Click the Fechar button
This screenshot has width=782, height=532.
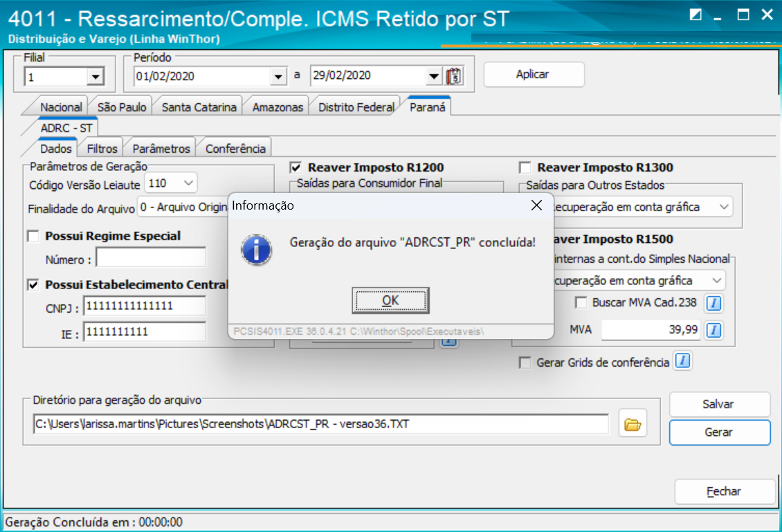click(724, 492)
